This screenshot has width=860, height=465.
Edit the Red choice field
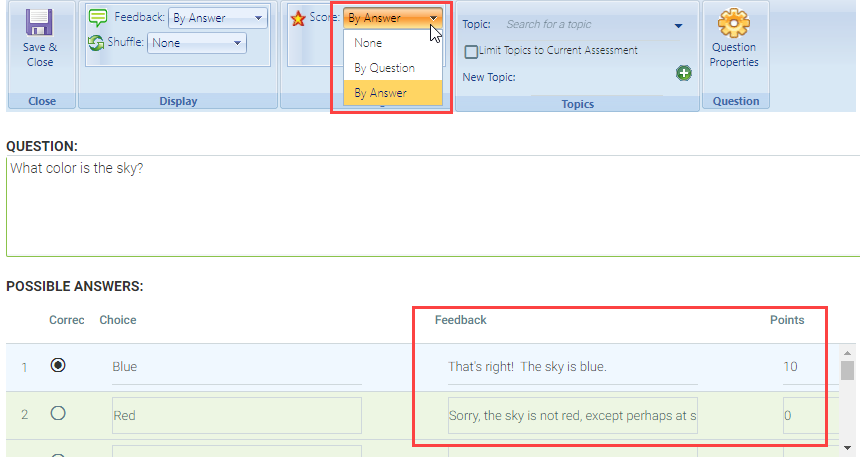(x=236, y=415)
